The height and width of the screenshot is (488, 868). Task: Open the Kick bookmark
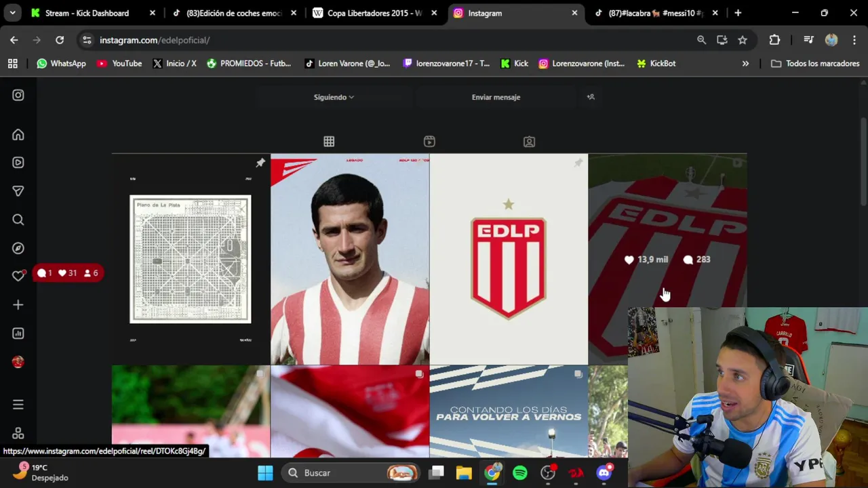click(515, 64)
